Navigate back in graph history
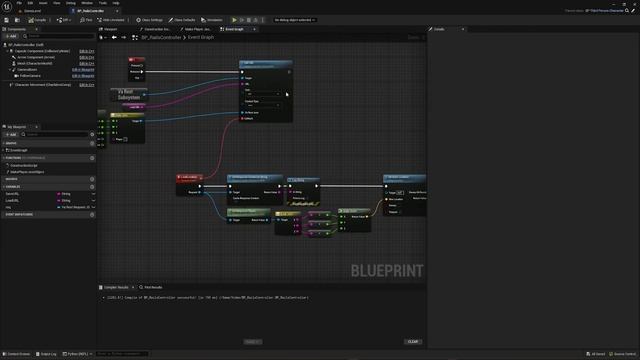This screenshot has width=640, height=360. tap(114, 38)
